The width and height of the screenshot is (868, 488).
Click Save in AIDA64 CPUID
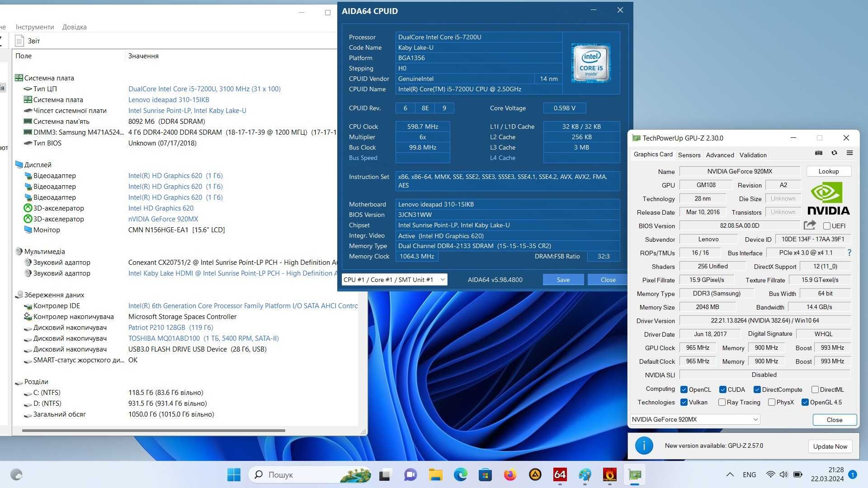(563, 280)
